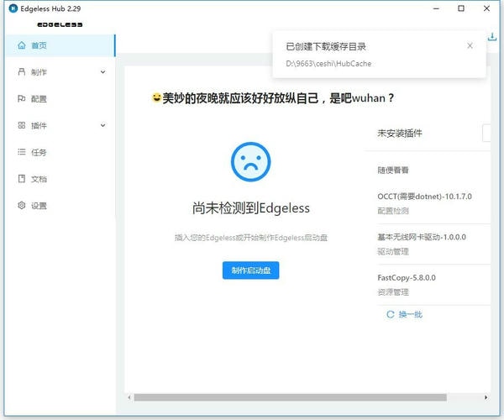This screenshot has height=420, width=504.
Task: Click the 配置检测 category label
Action: (393, 211)
